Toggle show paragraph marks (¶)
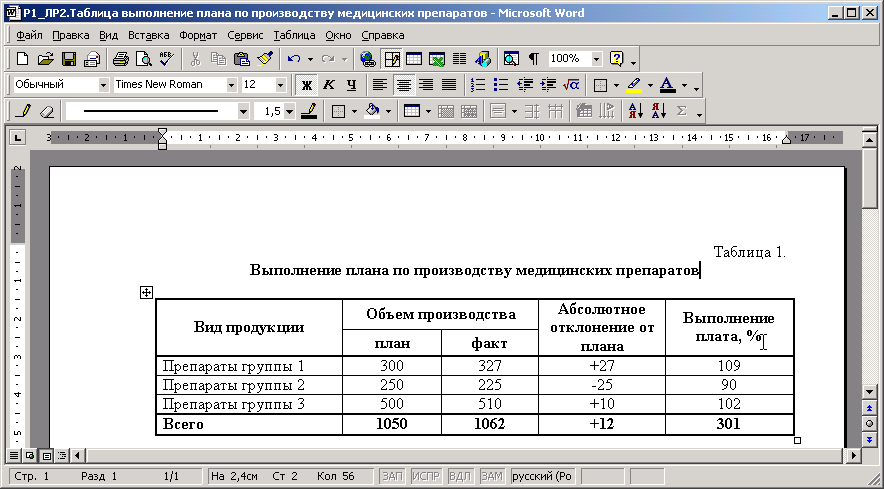Image resolution: width=884 pixels, height=489 pixels. click(x=533, y=59)
